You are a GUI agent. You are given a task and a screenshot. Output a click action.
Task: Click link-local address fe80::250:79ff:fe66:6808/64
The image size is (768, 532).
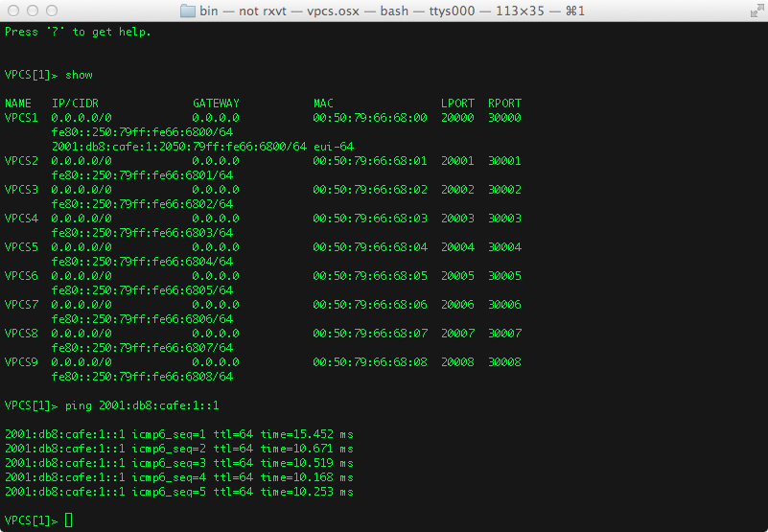point(142,377)
